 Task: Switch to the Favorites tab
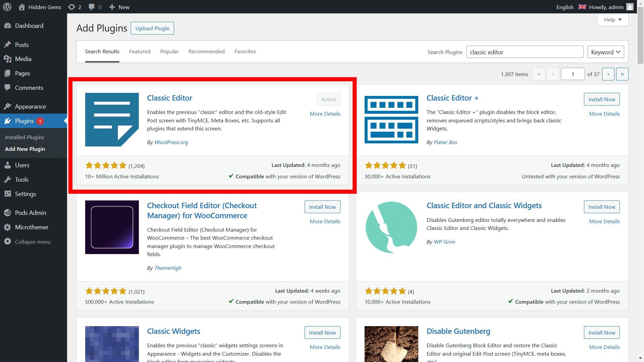[245, 52]
